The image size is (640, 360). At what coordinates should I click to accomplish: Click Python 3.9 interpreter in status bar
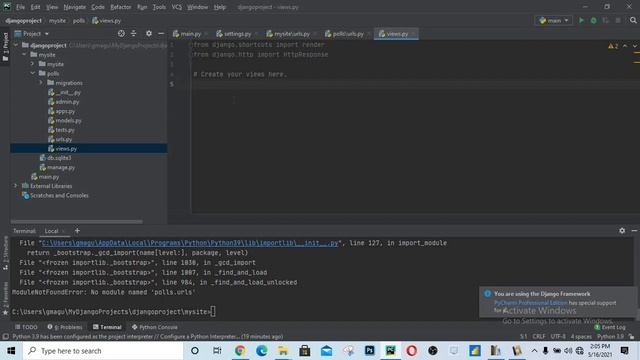[610, 336]
